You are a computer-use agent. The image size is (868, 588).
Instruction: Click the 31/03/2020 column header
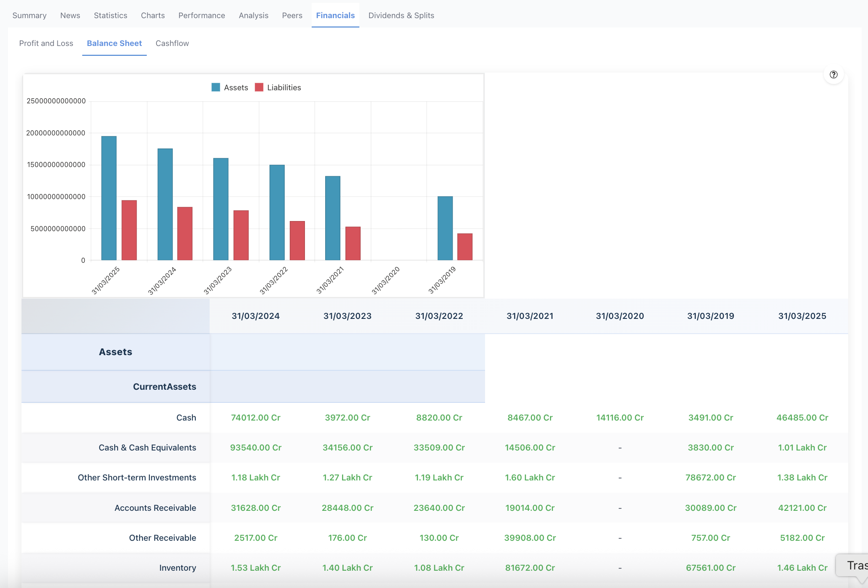[x=620, y=316]
